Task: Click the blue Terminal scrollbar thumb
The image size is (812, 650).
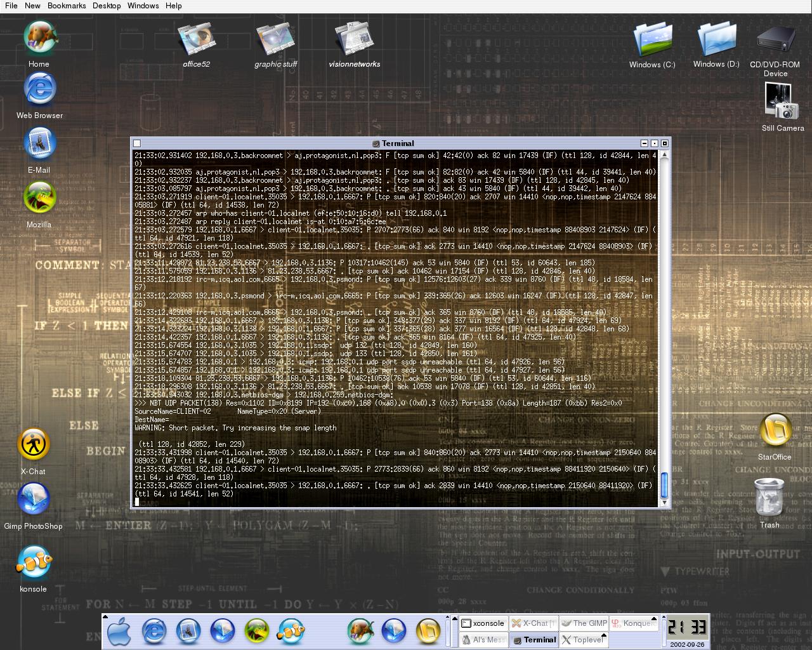Action: tap(664, 485)
